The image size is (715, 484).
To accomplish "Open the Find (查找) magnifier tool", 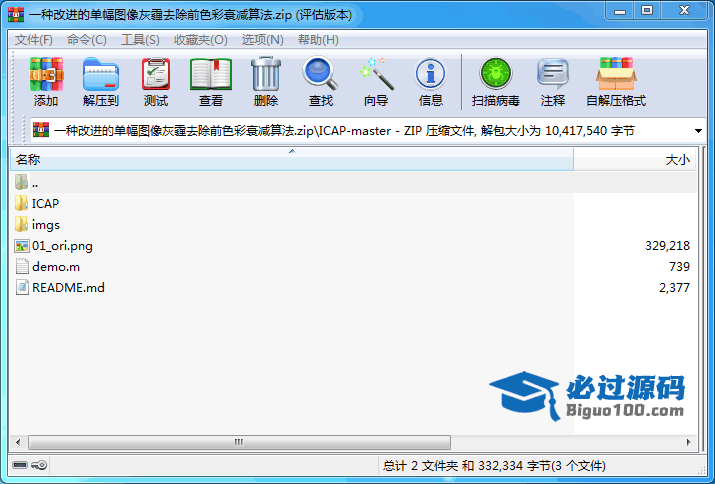I will tap(320, 73).
